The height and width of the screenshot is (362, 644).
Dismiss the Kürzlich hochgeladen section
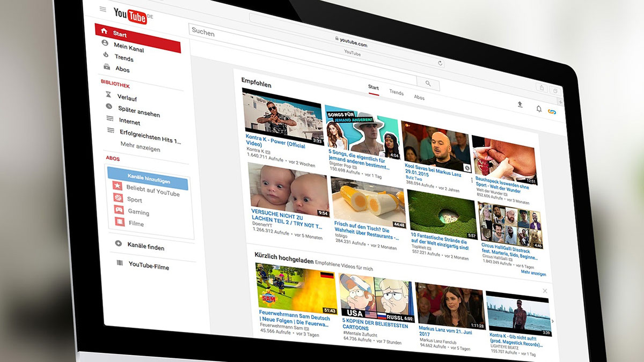(545, 291)
